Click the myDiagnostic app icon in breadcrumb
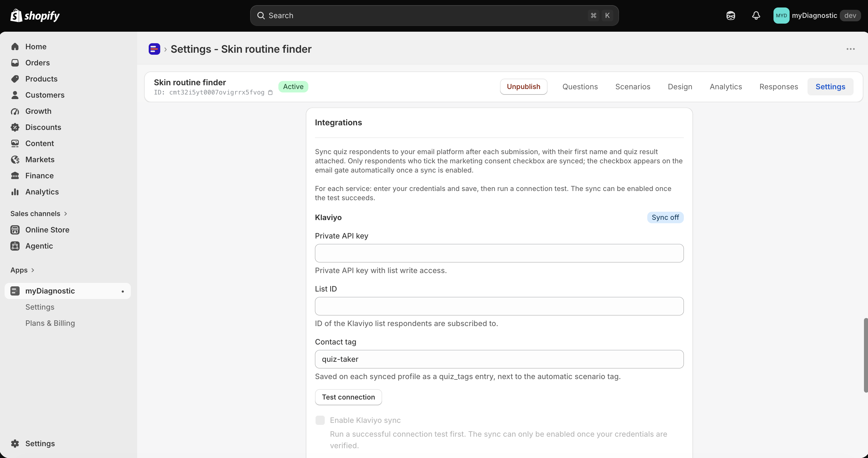 click(154, 49)
